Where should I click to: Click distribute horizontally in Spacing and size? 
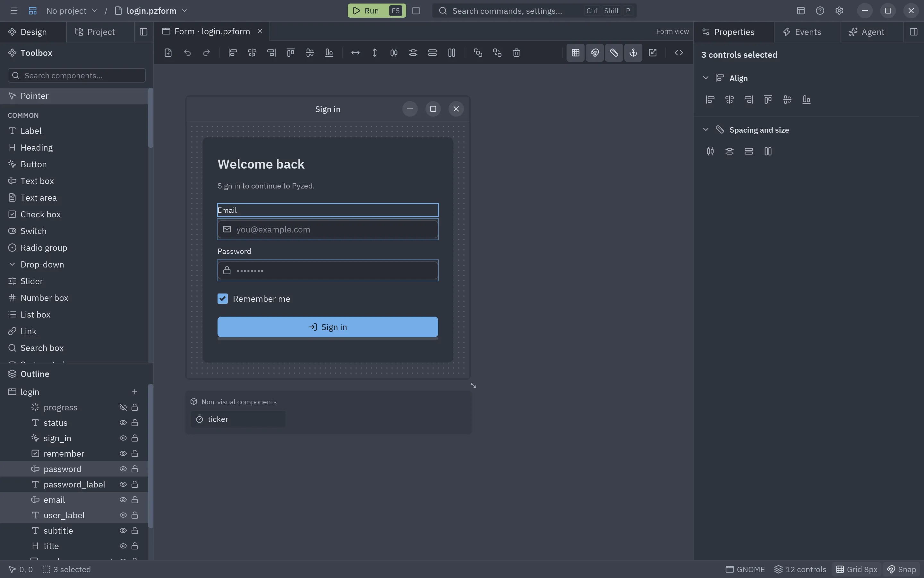point(710,151)
